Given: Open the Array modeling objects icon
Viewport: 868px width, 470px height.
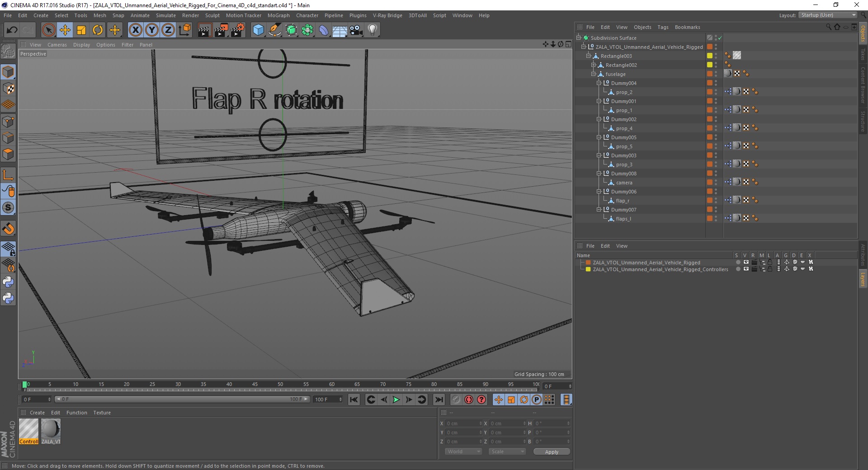Looking at the screenshot, I should (307, 30).
